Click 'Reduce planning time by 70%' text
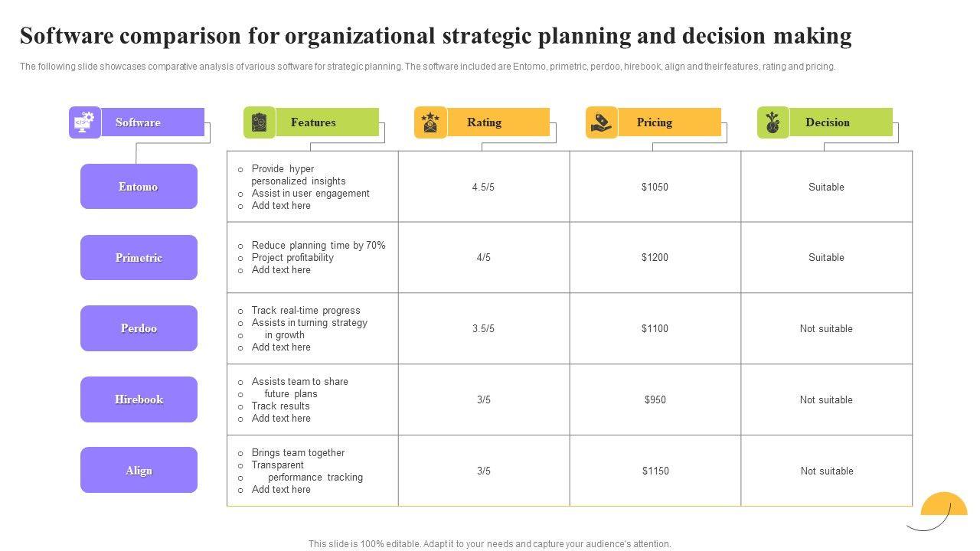Viewport: 980px width, 551px height. click(x=318, y=246)
